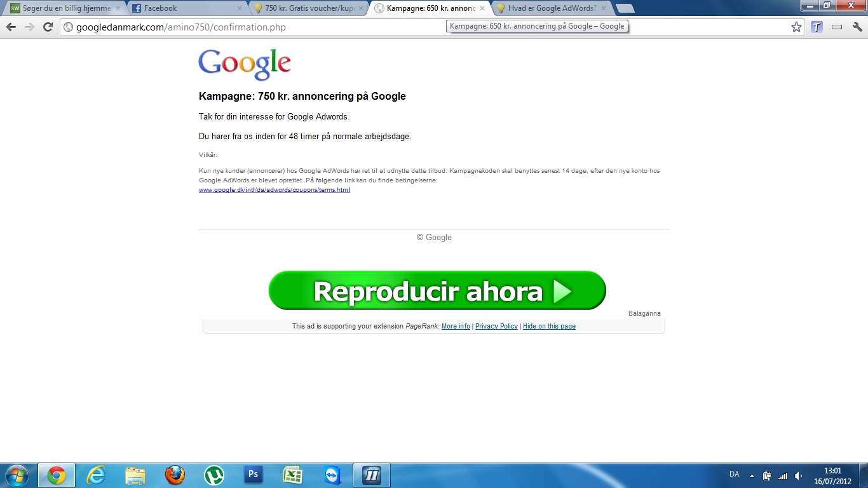Switch to '750 kr. Gratis voucher' tab
Image resolution: width=868 pixels, height=488 pixels.
click(x=308, y=8)
